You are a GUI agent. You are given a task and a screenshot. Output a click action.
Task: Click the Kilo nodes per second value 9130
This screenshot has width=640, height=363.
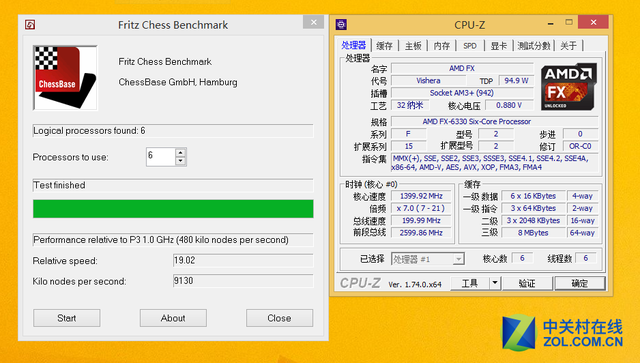[243, 281]
